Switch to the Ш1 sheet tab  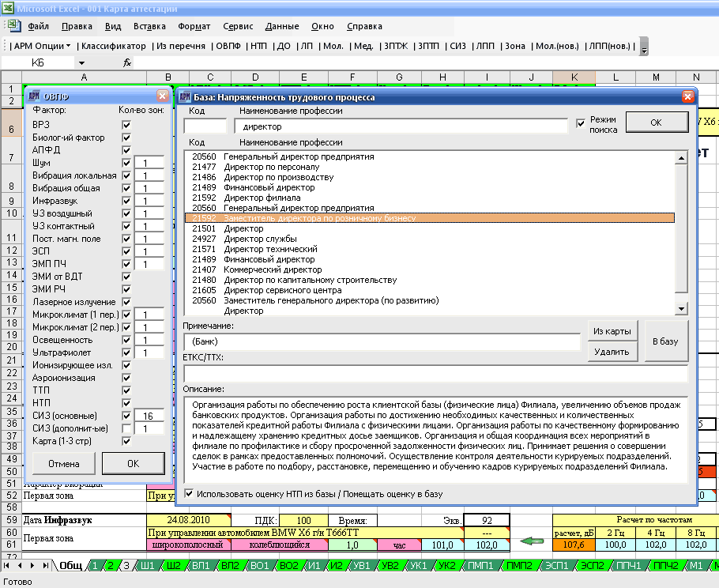click(x=147, y=566)
